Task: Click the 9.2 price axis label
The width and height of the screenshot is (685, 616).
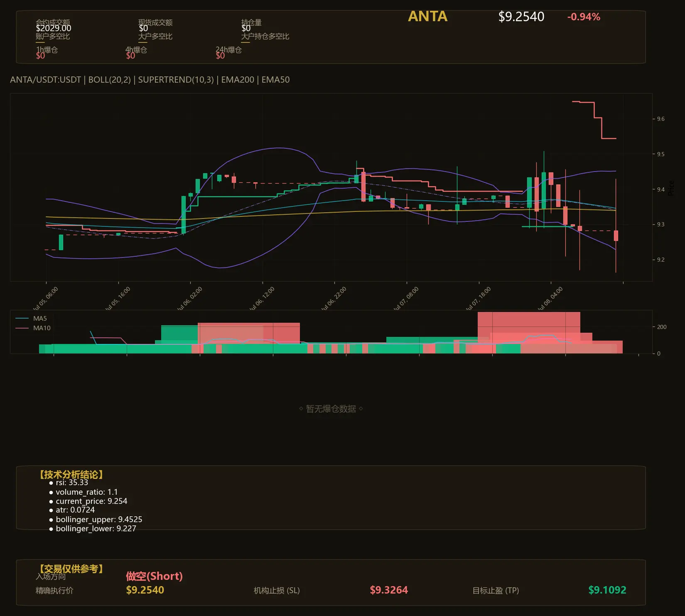Action: (x=660, y=260)
